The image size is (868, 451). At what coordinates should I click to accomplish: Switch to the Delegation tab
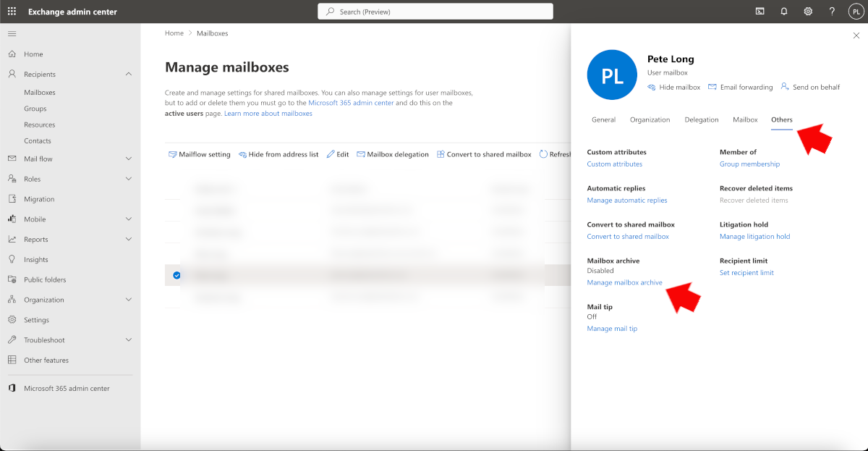click(702, 119)
